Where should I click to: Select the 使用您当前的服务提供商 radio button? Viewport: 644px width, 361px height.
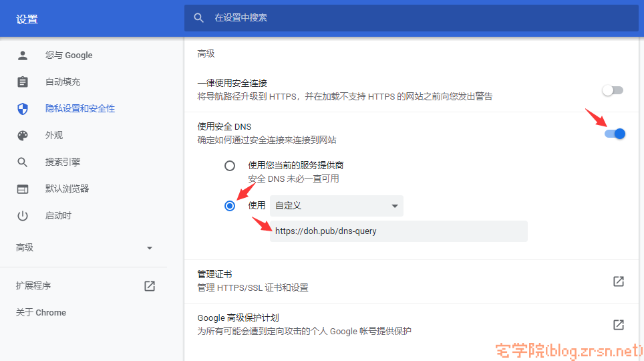click(230, 166)
